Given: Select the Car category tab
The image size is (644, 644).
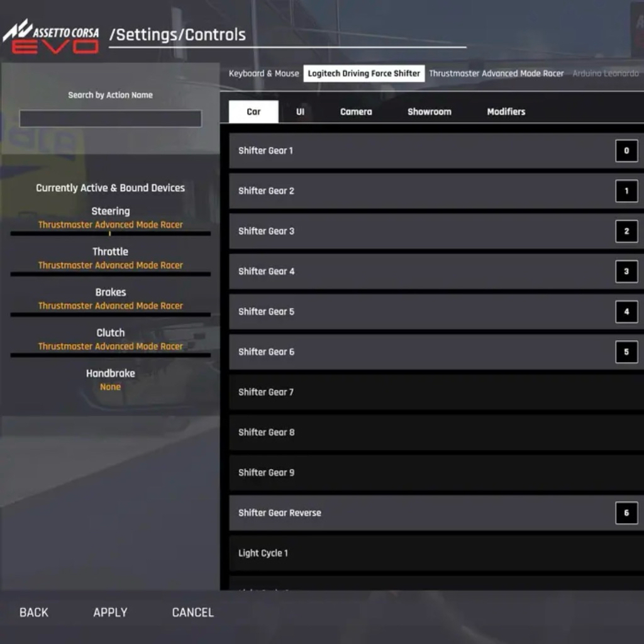Looking at the screenshot, I should pyautogui.click(x=253, y=112).
